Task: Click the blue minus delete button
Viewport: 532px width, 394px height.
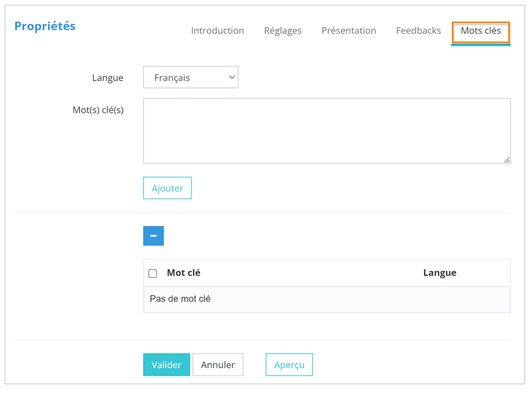Action: tap(153, 236)
